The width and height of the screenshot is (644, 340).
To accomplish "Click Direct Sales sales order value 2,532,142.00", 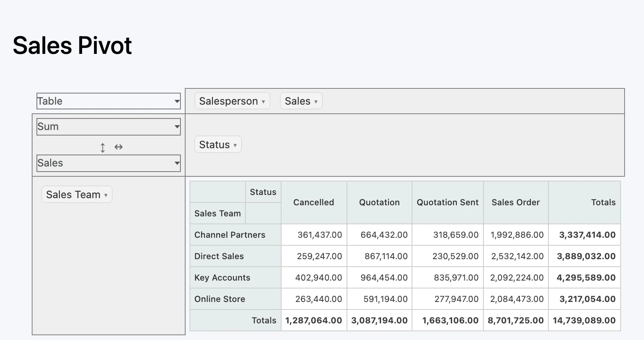I will pos(516,256).
